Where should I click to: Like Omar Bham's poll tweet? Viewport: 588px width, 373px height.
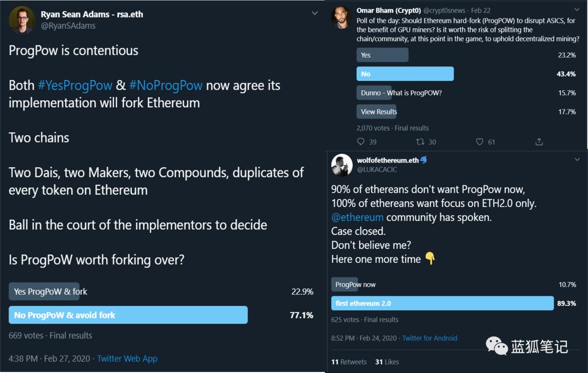480,142
